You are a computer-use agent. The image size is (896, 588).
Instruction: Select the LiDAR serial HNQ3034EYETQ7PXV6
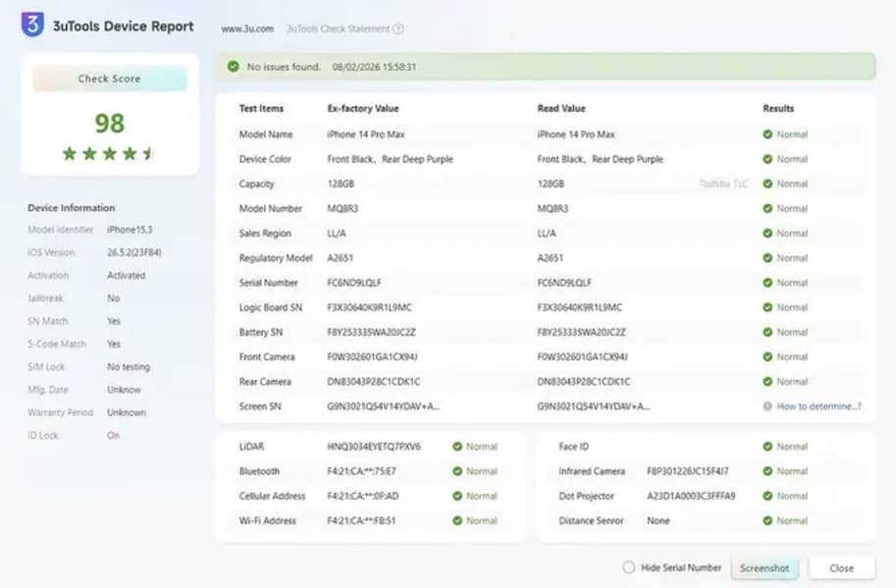(x=374, y=447)
